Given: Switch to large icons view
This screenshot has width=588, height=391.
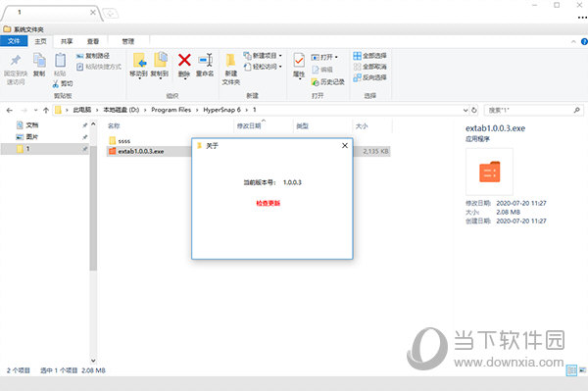Looking at the screenshot, I should tap(583, 370).
